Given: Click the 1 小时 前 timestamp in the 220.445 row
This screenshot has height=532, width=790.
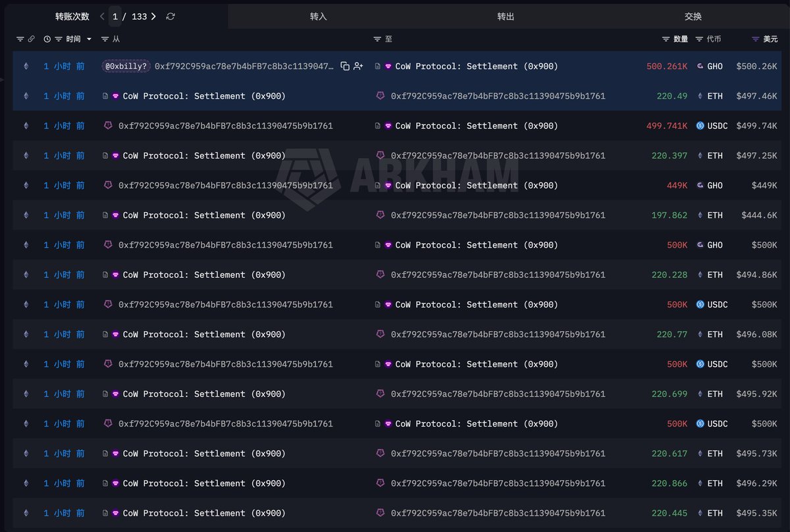Looking at the screenshot, I should [x=64, y=513].
